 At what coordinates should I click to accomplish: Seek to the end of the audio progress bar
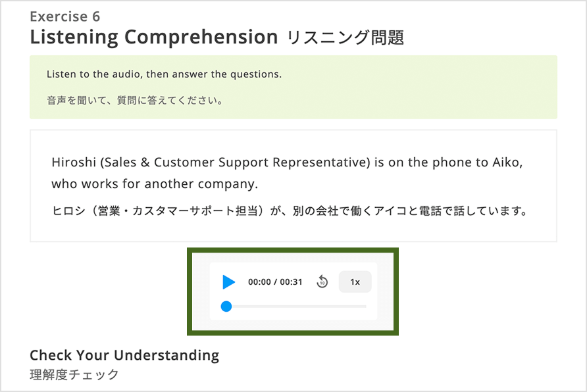[x=365, y=306]
